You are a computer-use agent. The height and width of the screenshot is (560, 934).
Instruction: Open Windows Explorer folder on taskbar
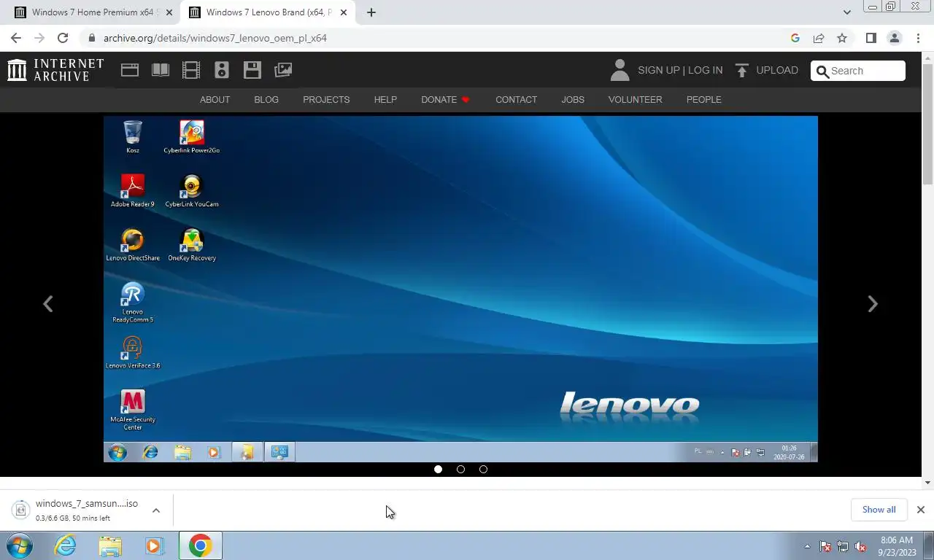click(110, 545)
